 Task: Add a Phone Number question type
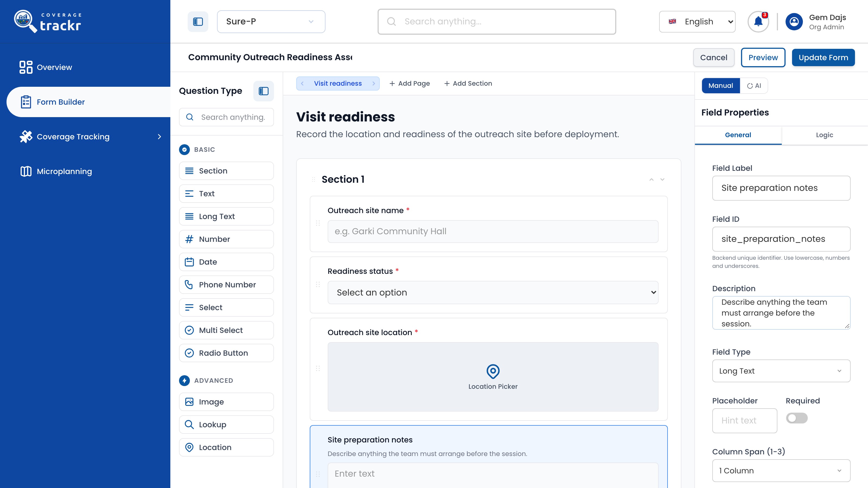click(x=226, y=285)
